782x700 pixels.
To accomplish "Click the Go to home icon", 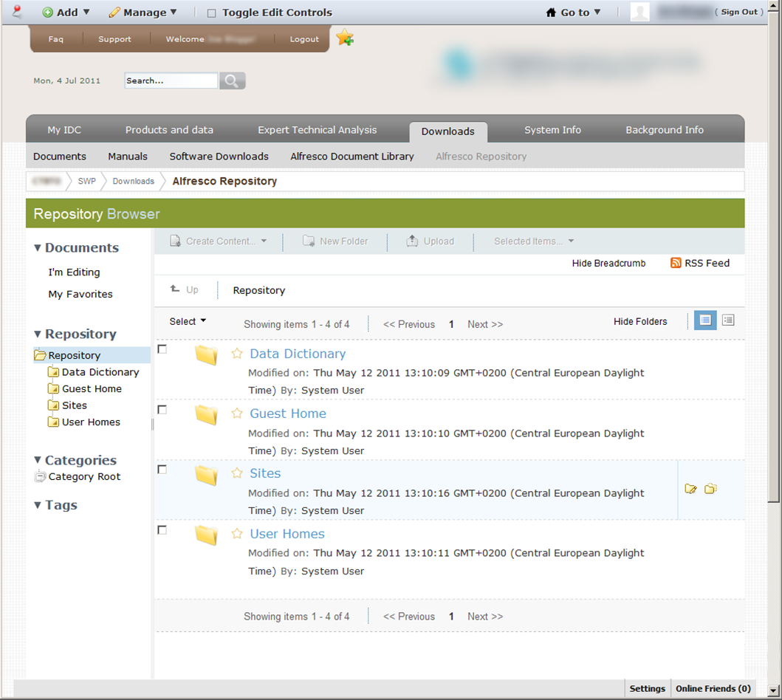I will [551, 13].
